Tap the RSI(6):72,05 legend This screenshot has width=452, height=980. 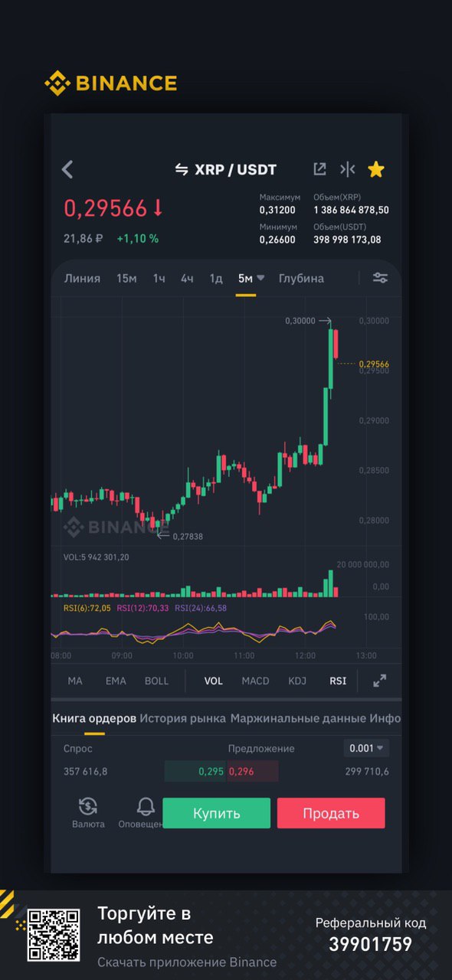click(87, 608)
